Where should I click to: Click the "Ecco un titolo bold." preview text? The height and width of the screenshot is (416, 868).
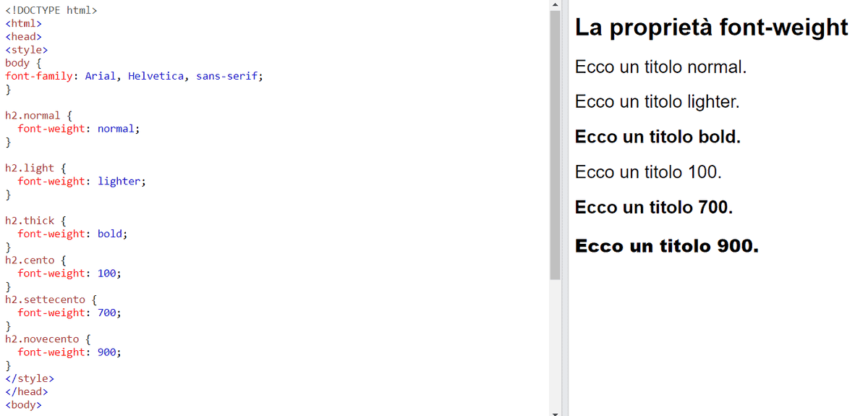(x=658, y=137)
